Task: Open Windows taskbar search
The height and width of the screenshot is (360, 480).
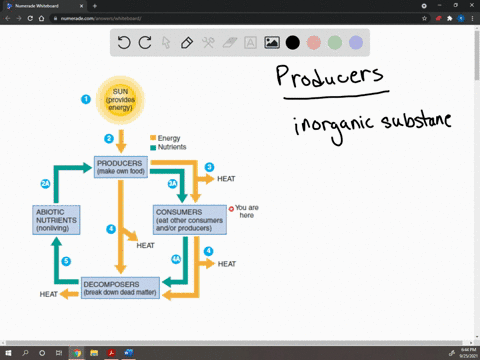Action: (x=25, y=353)
